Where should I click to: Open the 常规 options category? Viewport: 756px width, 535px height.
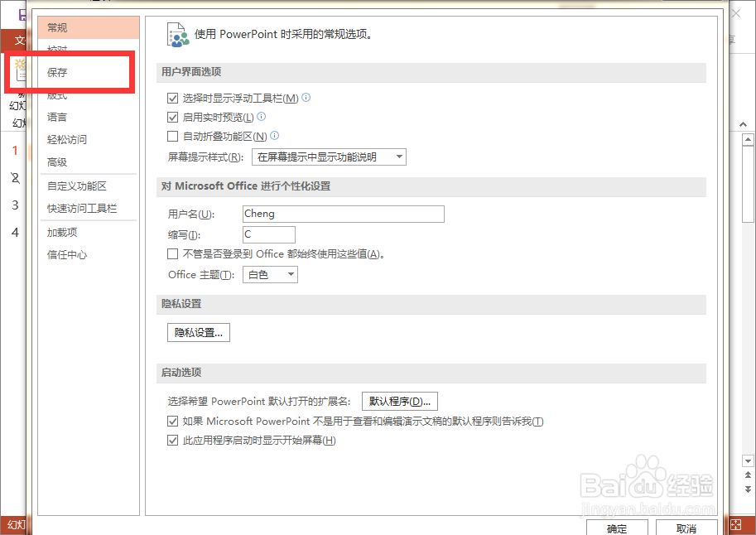pyautogui.click(x=89, y=27)
